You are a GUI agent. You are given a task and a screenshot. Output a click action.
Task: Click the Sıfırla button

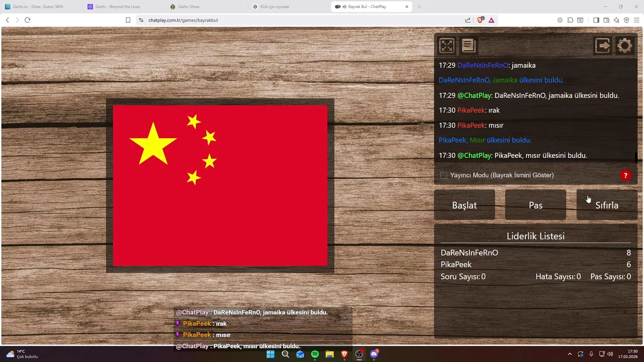[607, 205]
